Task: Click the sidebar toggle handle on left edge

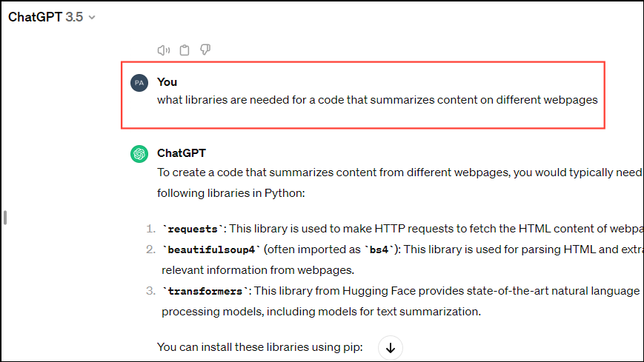Action: [x=5, y=218]
